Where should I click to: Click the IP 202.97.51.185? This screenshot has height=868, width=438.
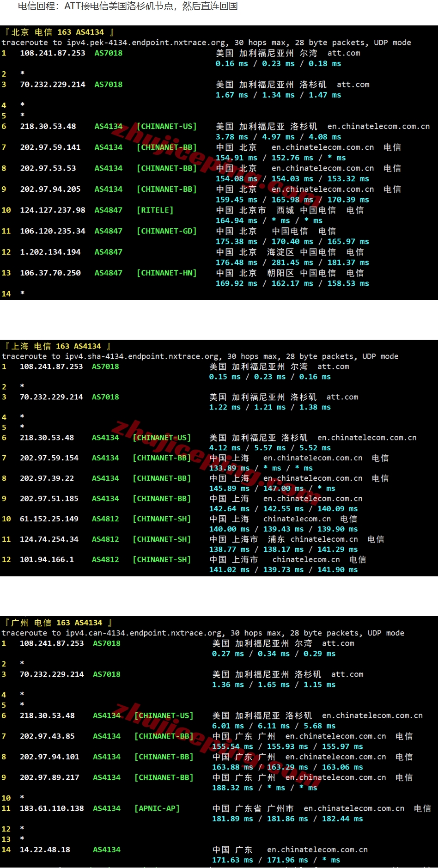(x=49, y=499)
